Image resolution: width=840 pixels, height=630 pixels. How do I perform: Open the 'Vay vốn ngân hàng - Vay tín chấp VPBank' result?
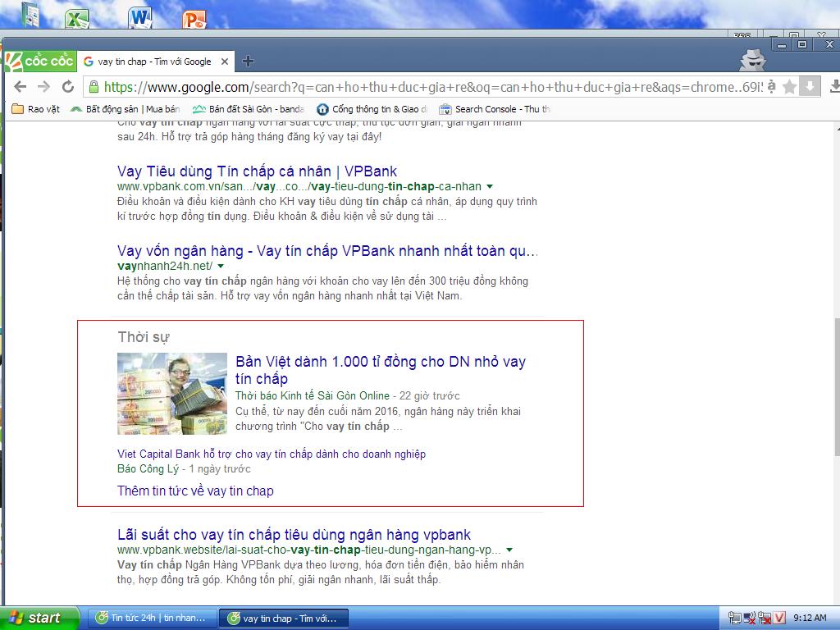coord(328,251)
